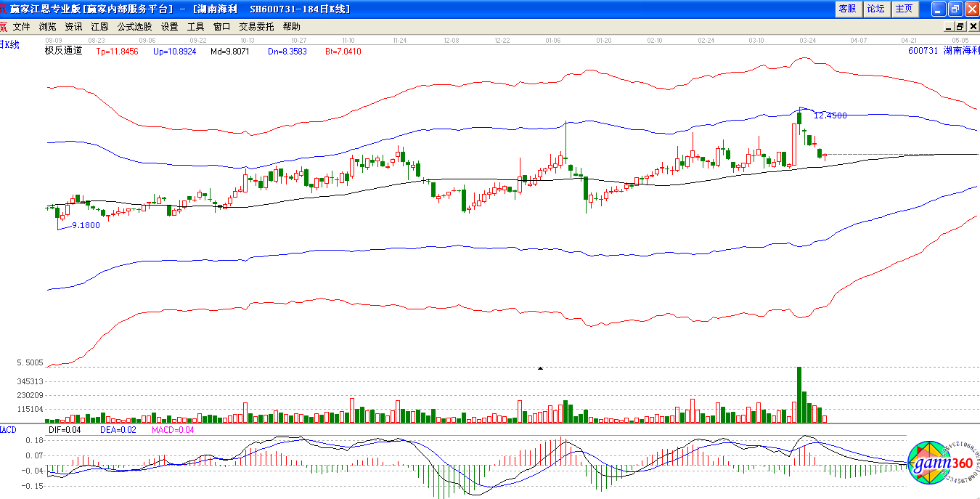Select the 03-24 date on the timeline
The image size is (980, 499).
(807, 40)
